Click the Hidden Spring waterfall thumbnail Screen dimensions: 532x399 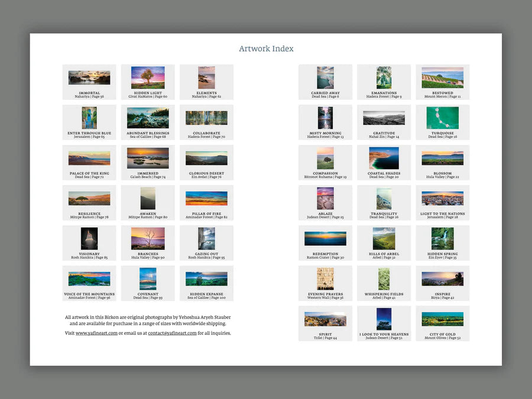tap(442, 238)
